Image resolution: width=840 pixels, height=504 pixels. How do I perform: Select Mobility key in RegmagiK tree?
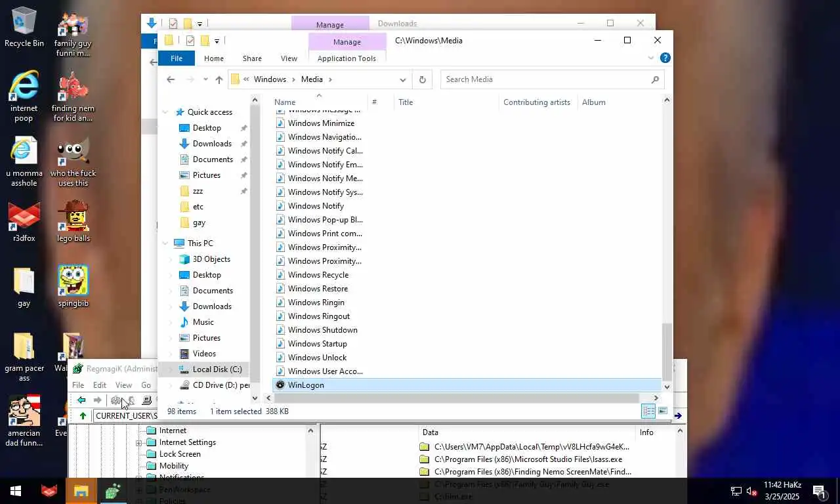(x=174, y=466)
